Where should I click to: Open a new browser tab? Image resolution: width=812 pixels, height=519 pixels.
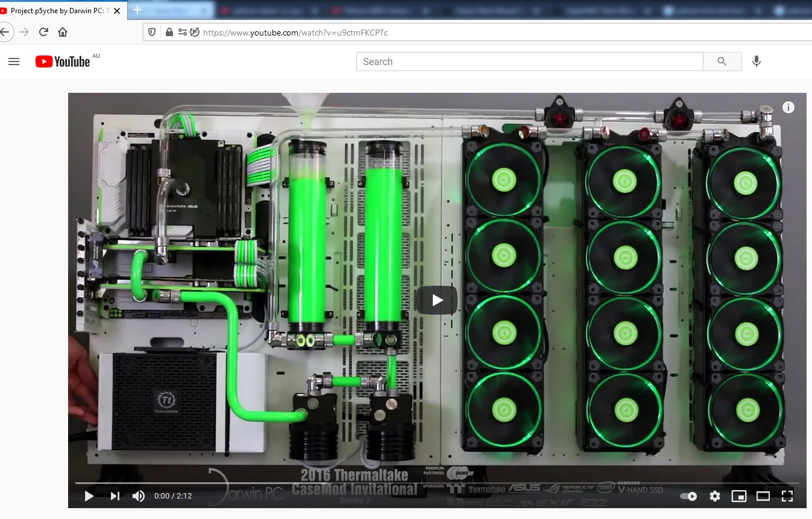(137, 10)
